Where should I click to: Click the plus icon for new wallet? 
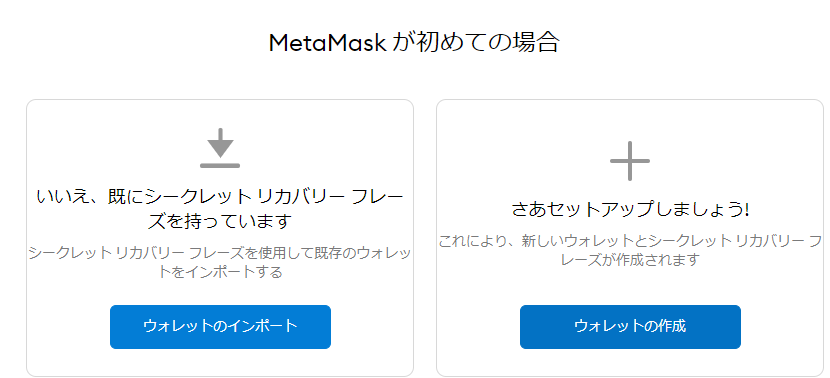click(630, 161)
